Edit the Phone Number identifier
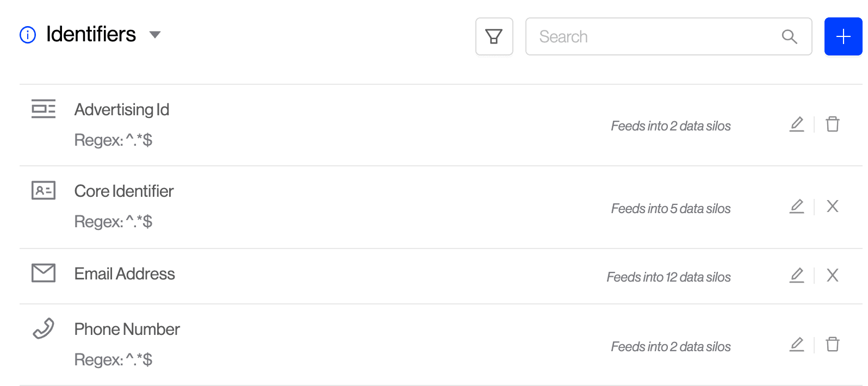Screen dimensions: 868x386 click(797, 345)
